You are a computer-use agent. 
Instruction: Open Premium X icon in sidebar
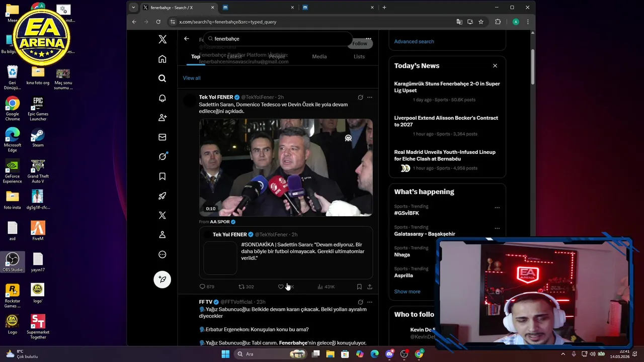coord(162,215)
